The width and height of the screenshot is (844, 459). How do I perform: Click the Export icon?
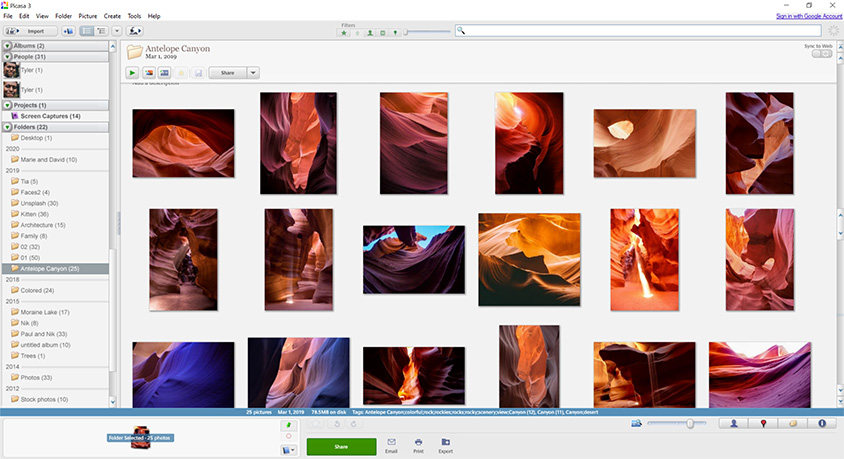[446, 446]
